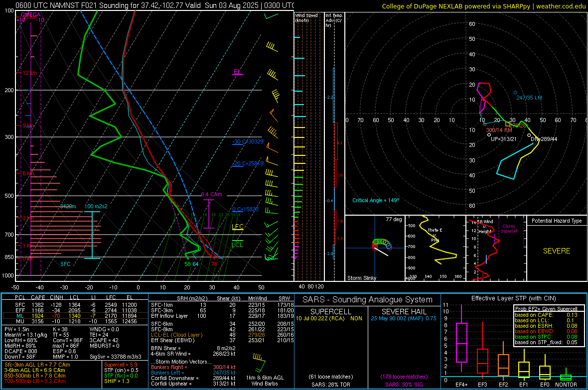This screenshot has width=588, height=390.
Task: Click the magenta EL marker on the skew-T
Action: 237,71
